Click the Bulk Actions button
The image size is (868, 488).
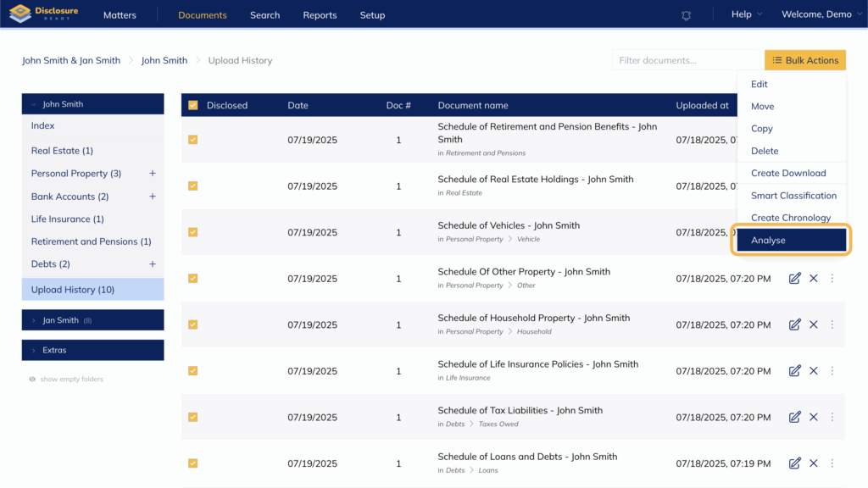(804, 60)
